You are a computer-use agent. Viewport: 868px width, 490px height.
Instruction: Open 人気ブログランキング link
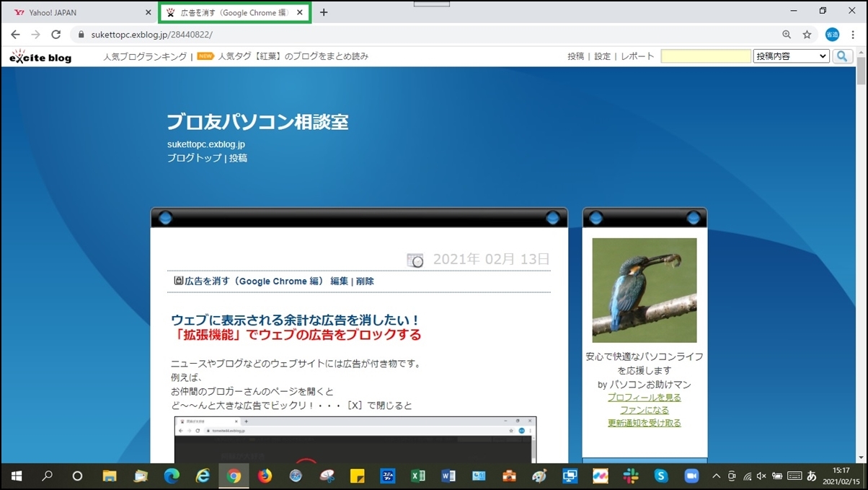pyautogui.click(x=145, y=56)
